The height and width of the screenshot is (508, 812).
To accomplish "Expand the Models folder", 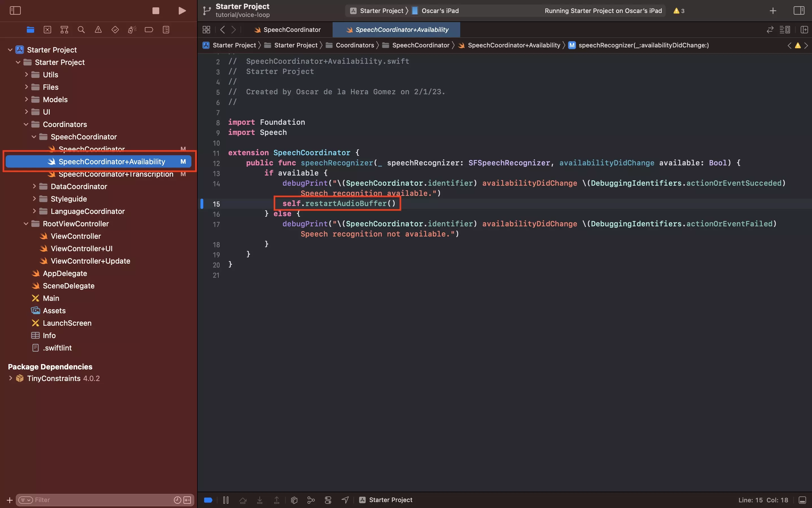I will click(26, 99).
